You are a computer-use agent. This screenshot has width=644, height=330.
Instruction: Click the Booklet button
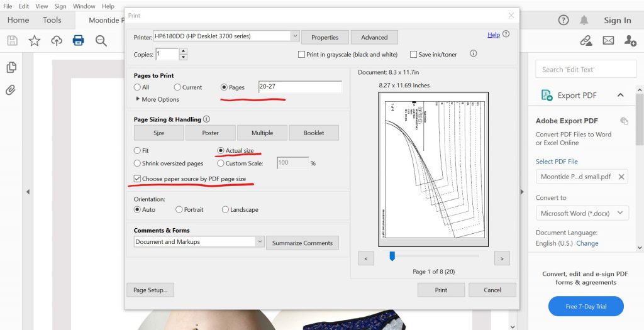[314, 133]
